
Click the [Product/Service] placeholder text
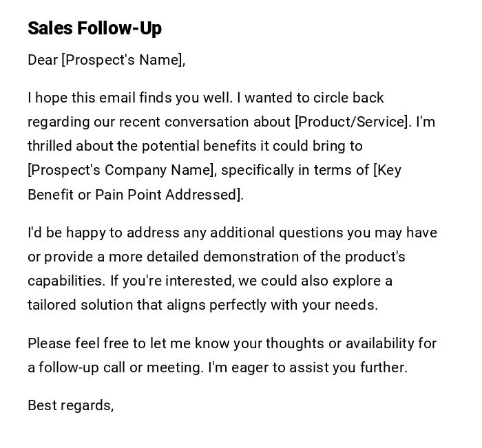(x=352, y=122)
